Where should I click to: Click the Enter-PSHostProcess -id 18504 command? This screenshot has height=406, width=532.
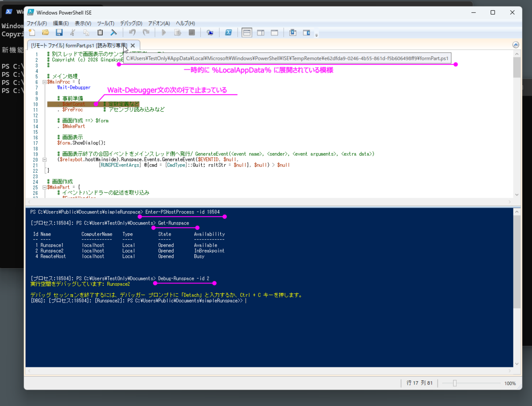click(183, 212)
